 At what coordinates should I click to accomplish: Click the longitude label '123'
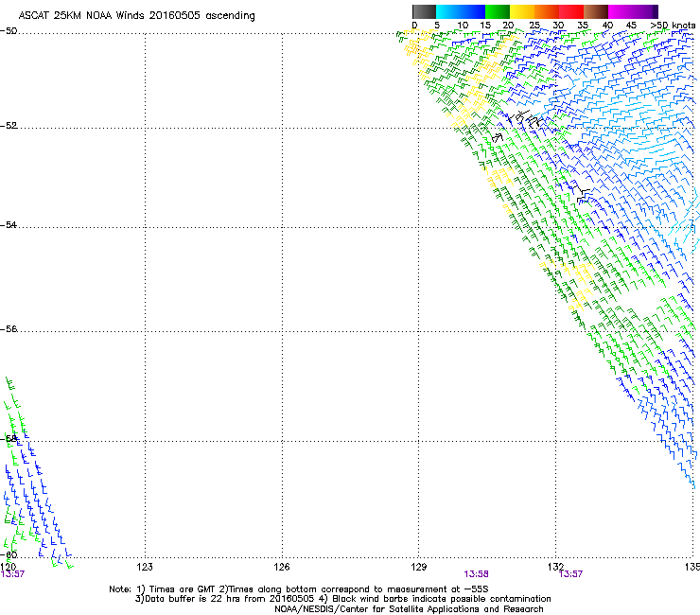tap(145, 567)
